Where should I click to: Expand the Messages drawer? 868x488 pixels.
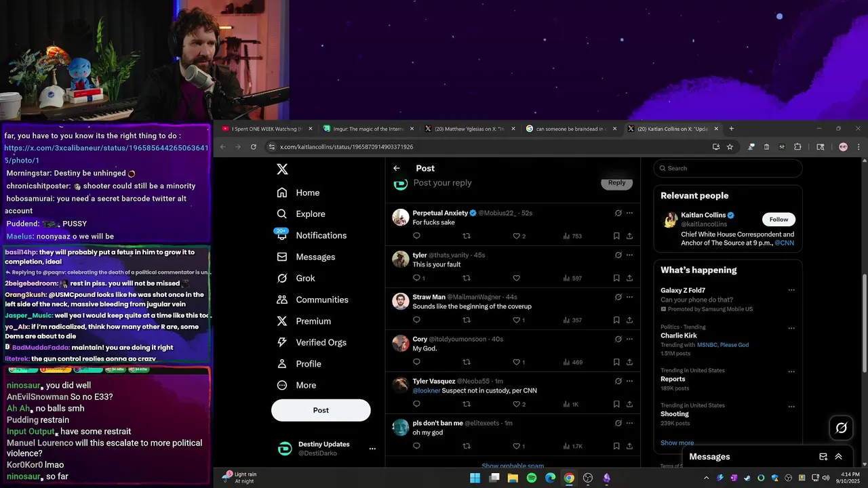838,457
